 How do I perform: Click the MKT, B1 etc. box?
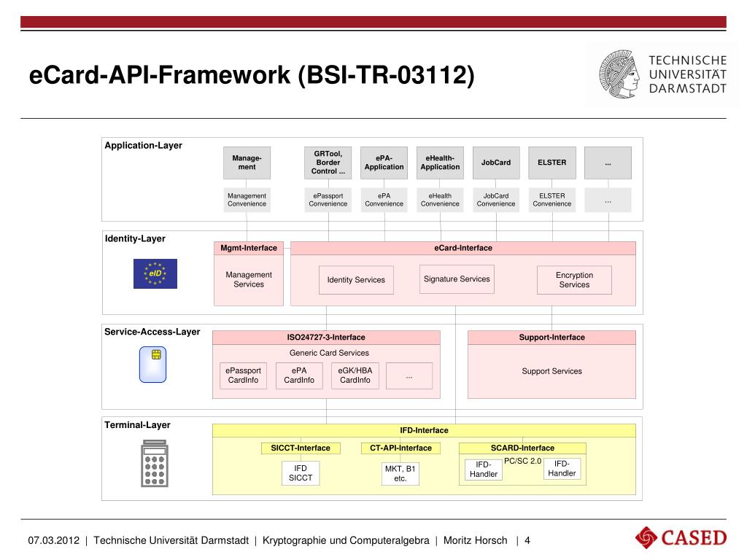pos(400,474)
